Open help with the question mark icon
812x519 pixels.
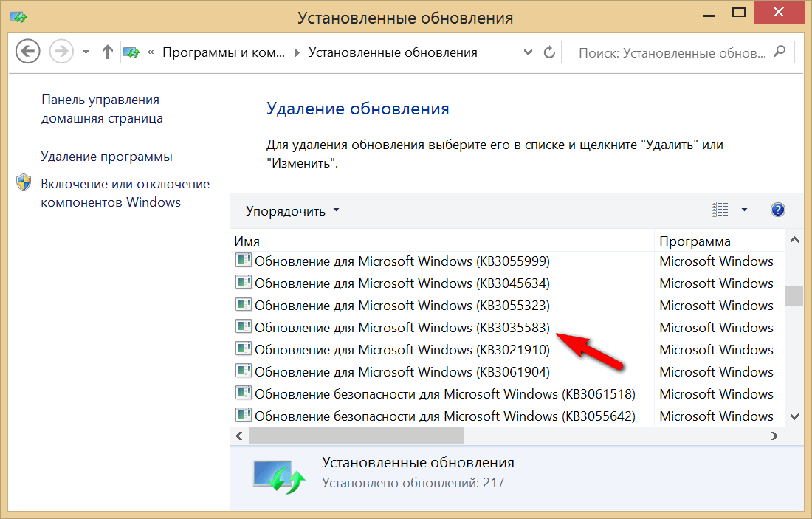point(778,210)
